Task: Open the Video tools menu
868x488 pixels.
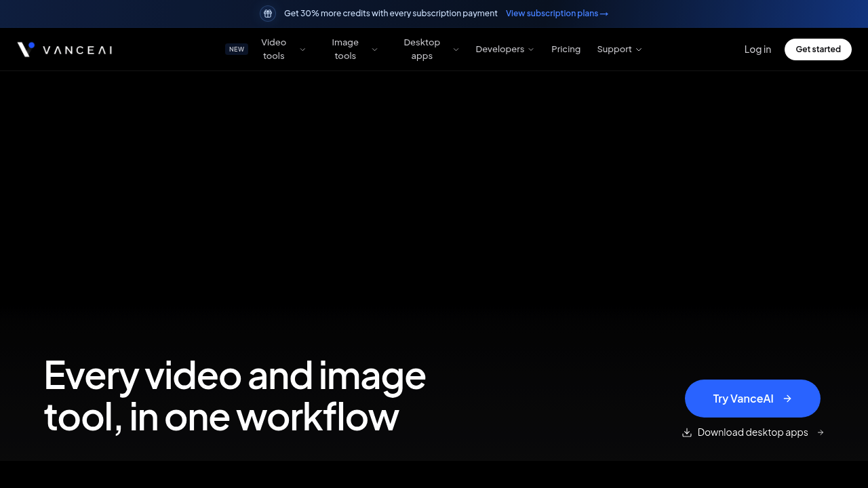Action: [274, 49]
